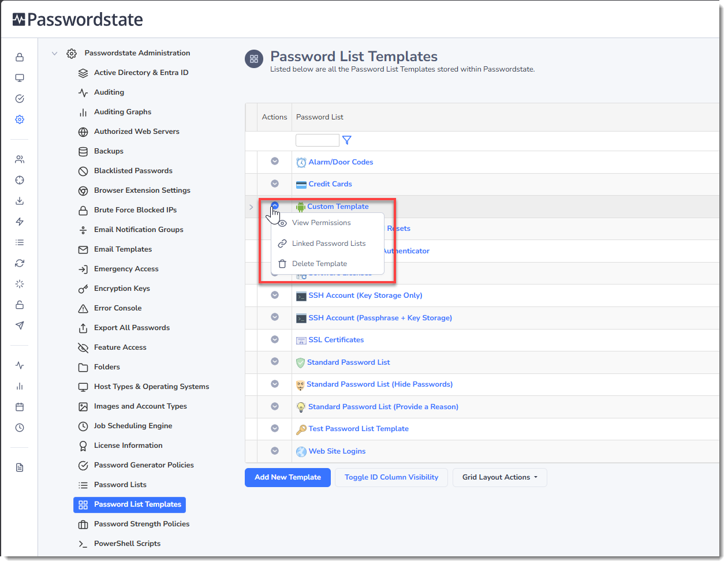Viewport: 728px width, 565px height.
Task: Open actions menu for Web Site Logins
Action: click(x=275, y=451)
